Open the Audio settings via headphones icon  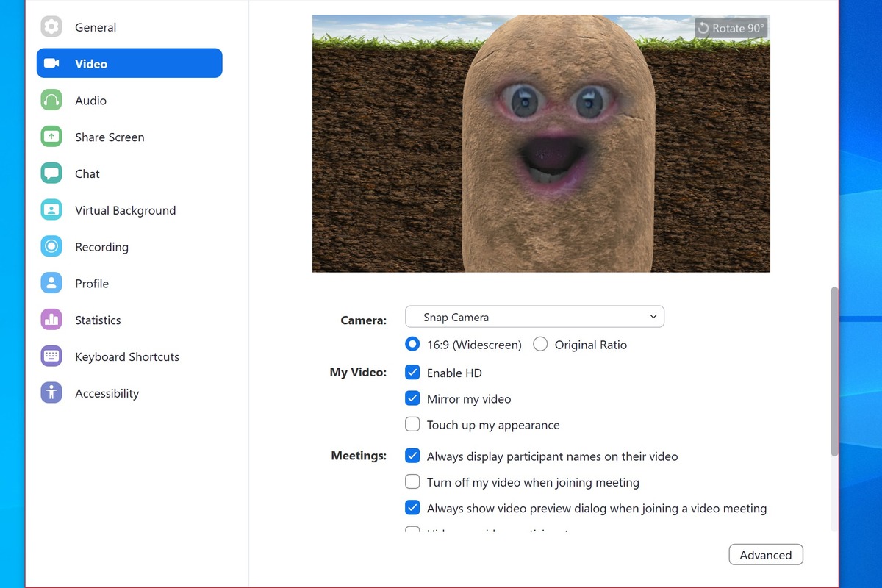51,100
